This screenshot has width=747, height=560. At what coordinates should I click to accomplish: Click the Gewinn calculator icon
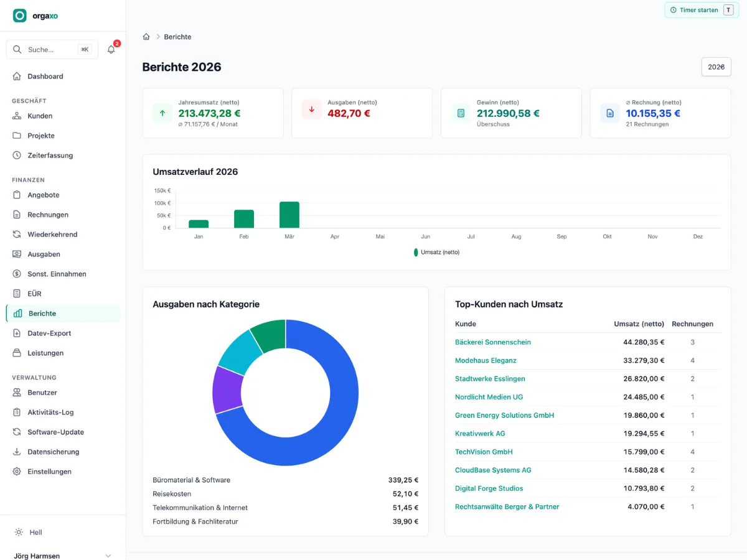(x=461, y=113)
